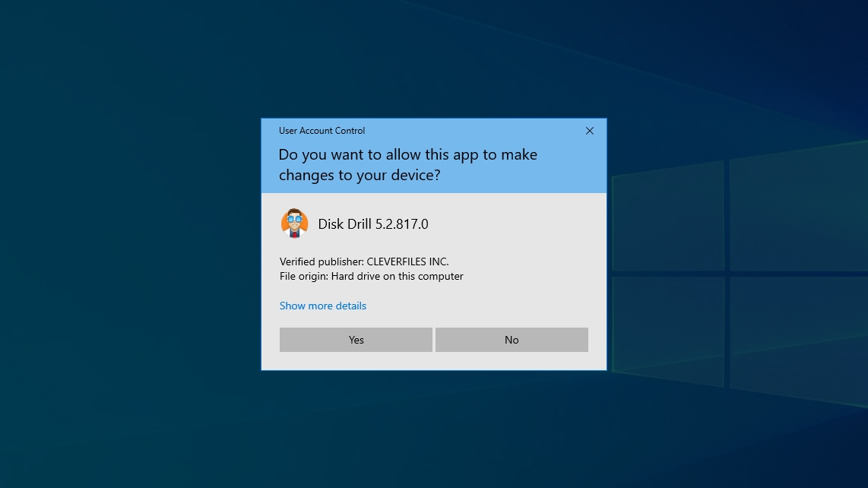The height and width of the screenshot is (488, 868).
Task: Click the Disk Drill app icon
Action: [x=294, y=223]
